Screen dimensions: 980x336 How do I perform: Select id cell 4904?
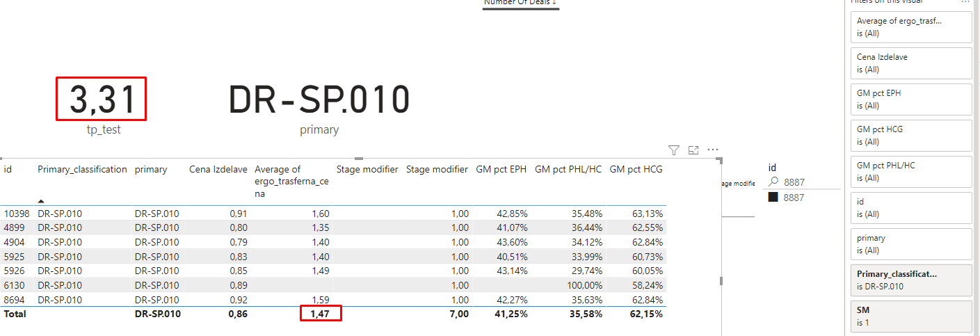click(x=14, y=242)
